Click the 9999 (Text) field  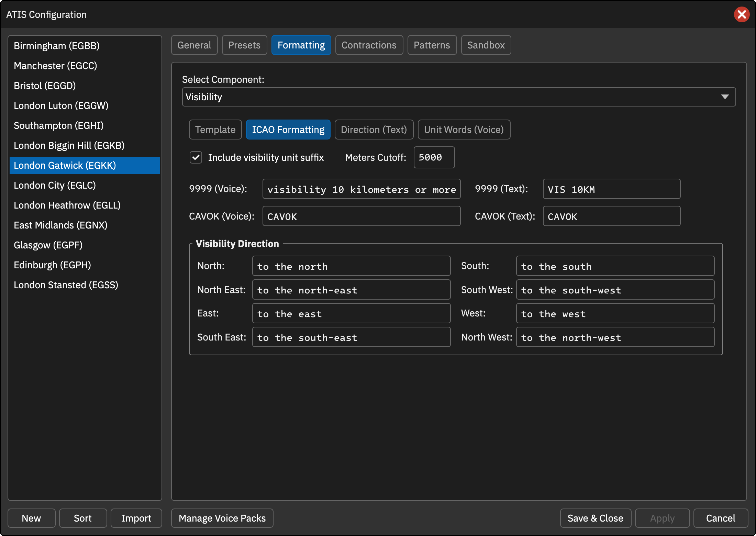pos(612,189)
